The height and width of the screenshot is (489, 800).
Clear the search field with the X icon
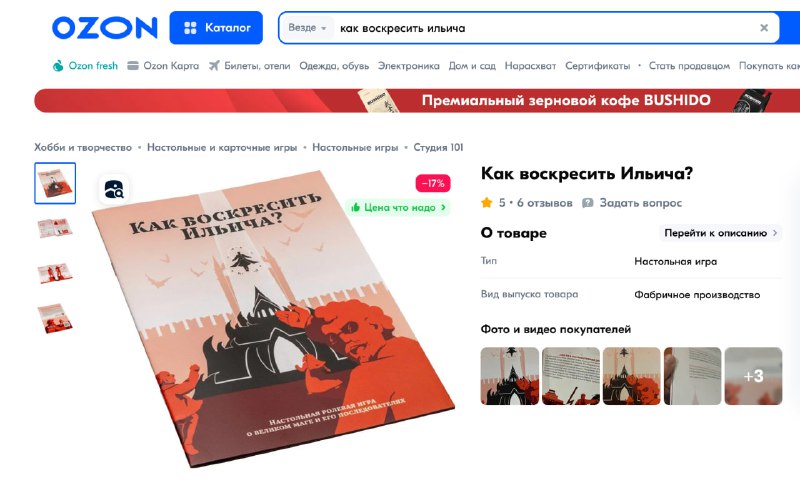point(764,28)
